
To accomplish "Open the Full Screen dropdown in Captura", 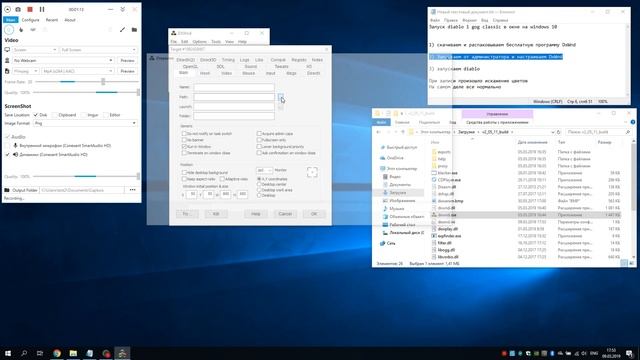I will (98, 50).
